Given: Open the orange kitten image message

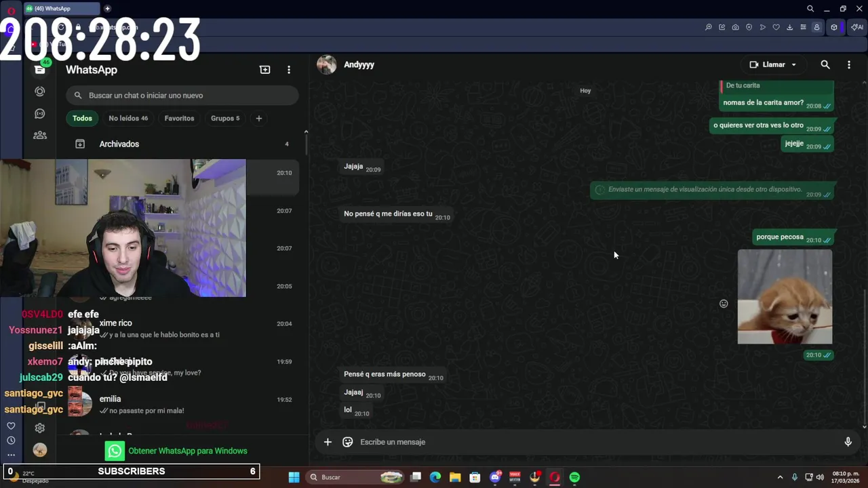Looking at the screenshot, I should (785, 296).
